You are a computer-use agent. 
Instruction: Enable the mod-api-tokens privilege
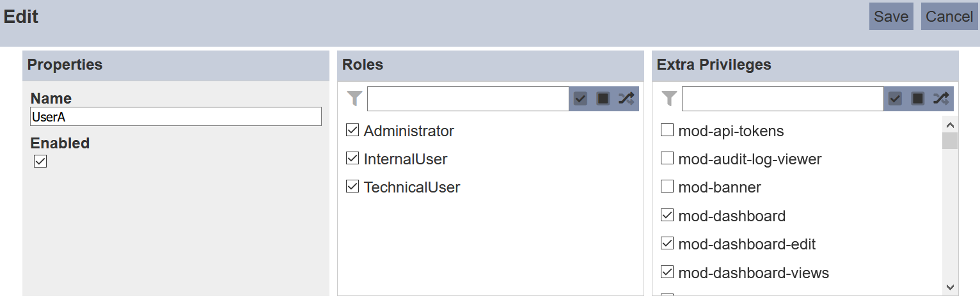coord(667,130)
